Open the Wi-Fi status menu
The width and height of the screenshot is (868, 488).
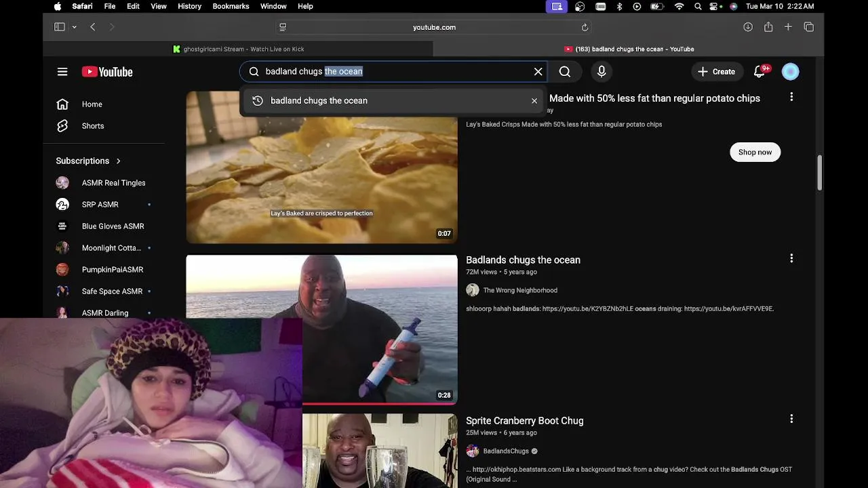click(679, 6)
